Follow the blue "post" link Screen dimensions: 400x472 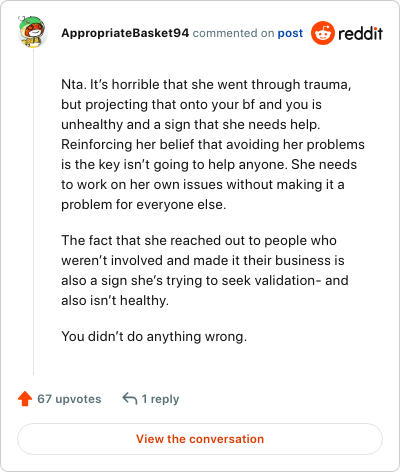click(290, 33)
